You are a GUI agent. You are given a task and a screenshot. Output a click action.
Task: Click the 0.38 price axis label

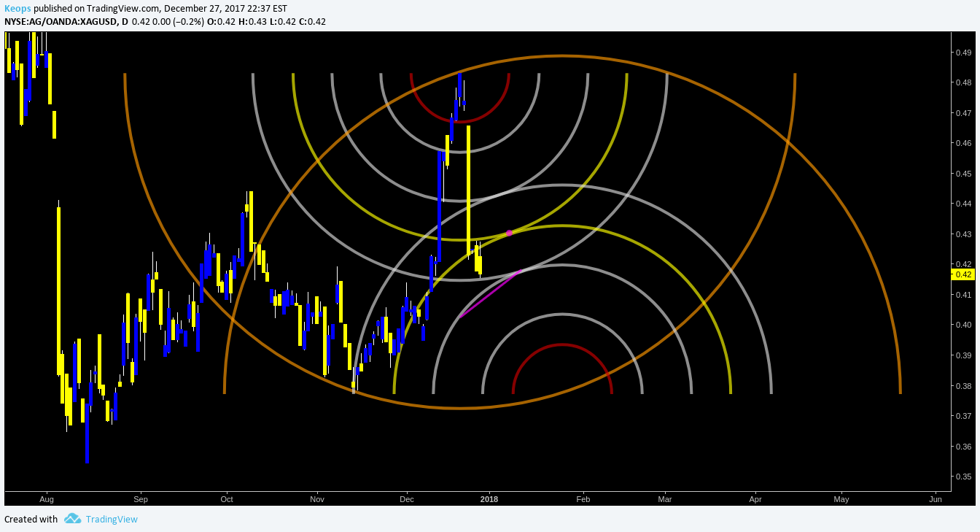963,386
